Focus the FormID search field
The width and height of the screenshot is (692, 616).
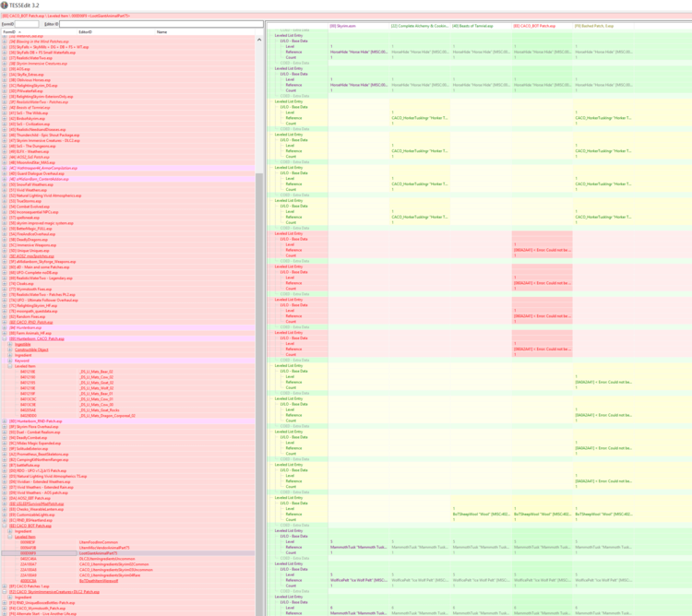[x=27, y=24]
